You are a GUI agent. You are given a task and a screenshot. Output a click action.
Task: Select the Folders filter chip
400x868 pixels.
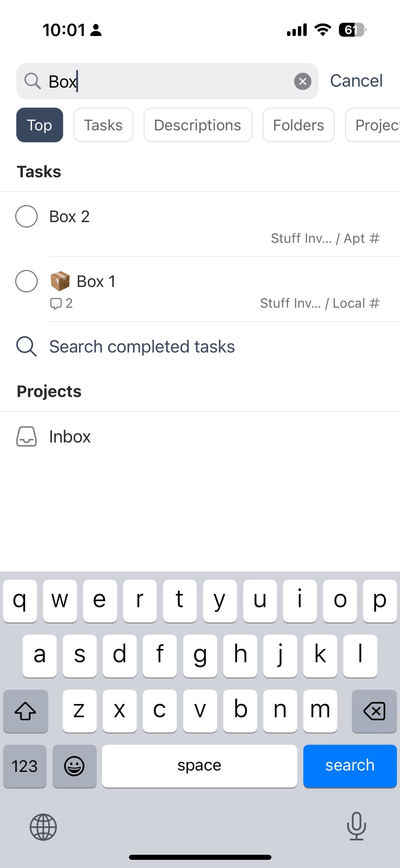coord(298,125)
